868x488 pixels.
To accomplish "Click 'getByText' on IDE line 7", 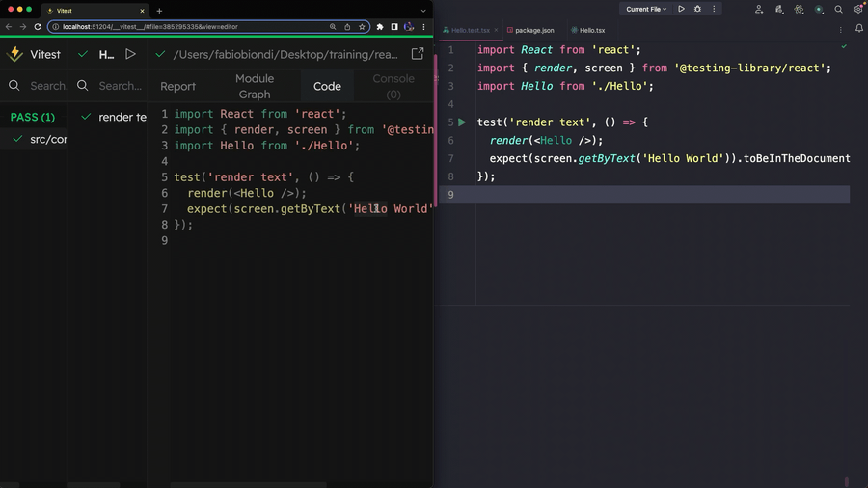I will [607, 158].
